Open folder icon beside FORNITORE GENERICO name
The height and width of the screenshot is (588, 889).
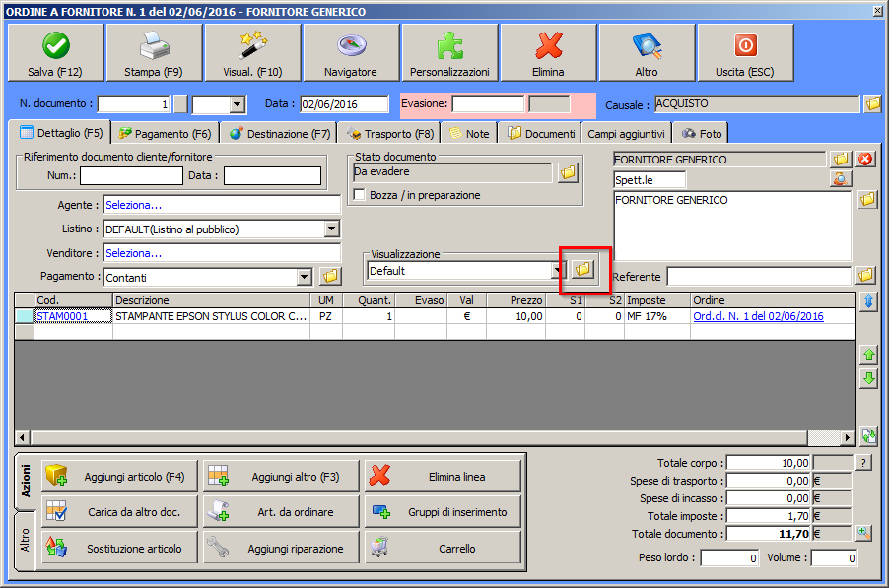tap(841, 160)
